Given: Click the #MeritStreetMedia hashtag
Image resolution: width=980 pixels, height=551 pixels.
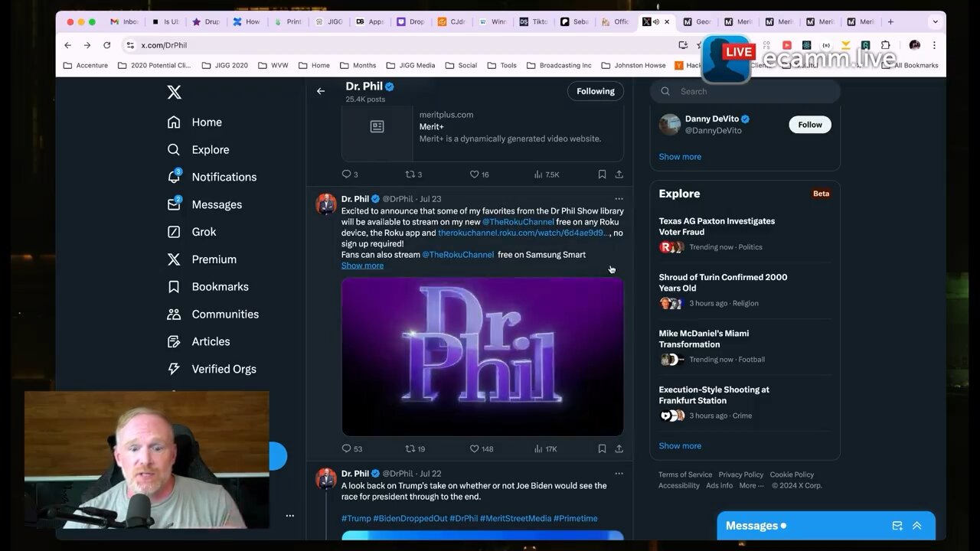Looking at the screenshot, I should (x=515, y=519).
